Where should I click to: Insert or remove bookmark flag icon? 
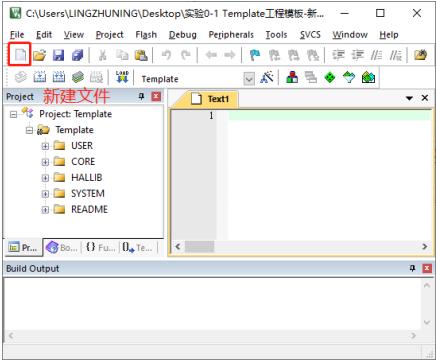coord(255,55)
